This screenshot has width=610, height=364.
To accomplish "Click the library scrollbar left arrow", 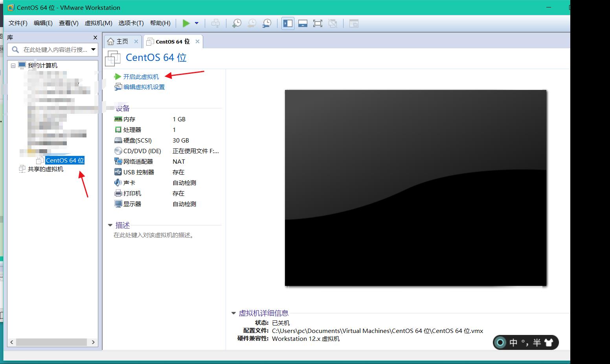I will (x=12, y=342).
